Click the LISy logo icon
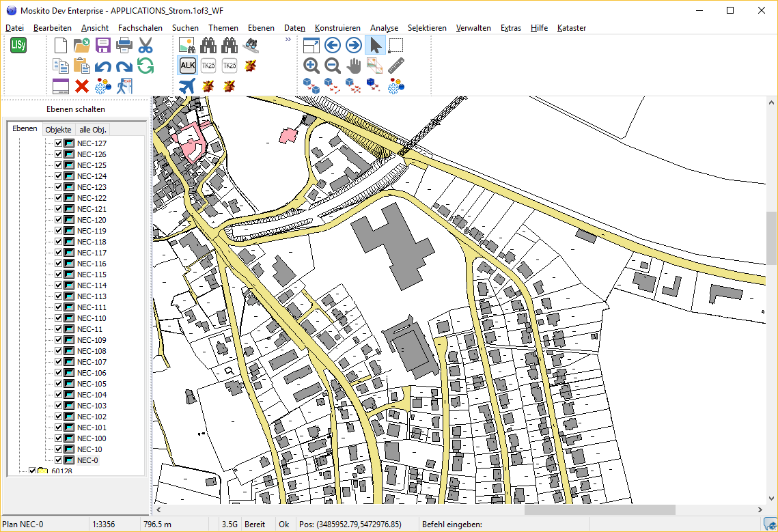Screen dimensions: 778x532 (18, 46)
